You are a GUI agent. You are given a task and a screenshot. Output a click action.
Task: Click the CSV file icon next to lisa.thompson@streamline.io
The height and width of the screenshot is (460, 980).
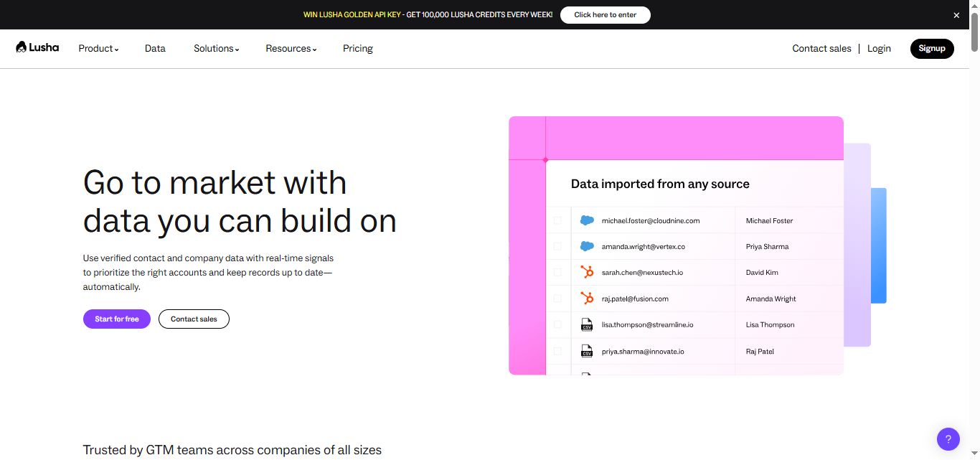click(588, 324)
